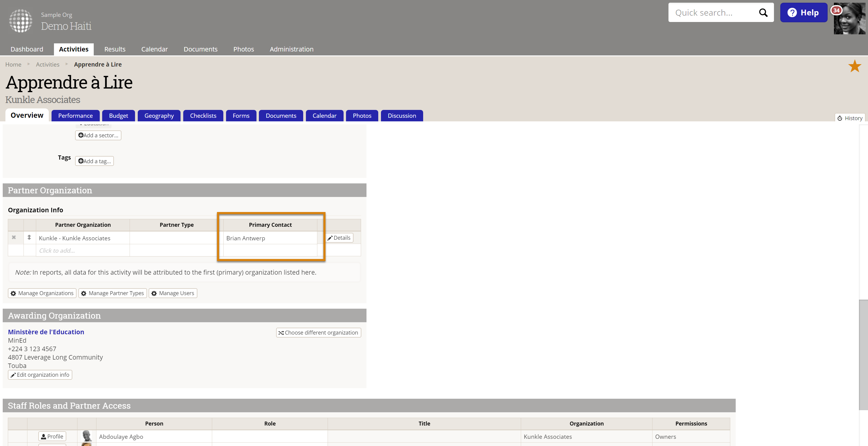This screenshot has height=446, width=868.
Task: Click Manage Partner Types button
Action: [112, 293]
